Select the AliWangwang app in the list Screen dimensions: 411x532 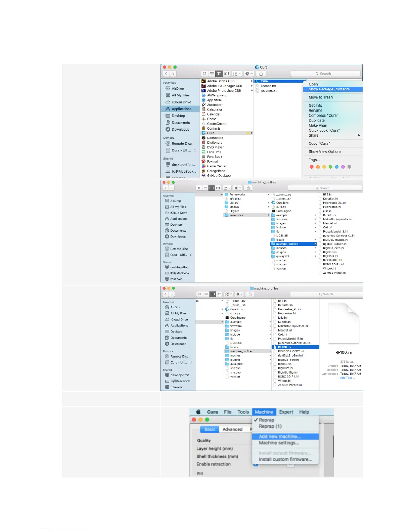click(217, 95)
